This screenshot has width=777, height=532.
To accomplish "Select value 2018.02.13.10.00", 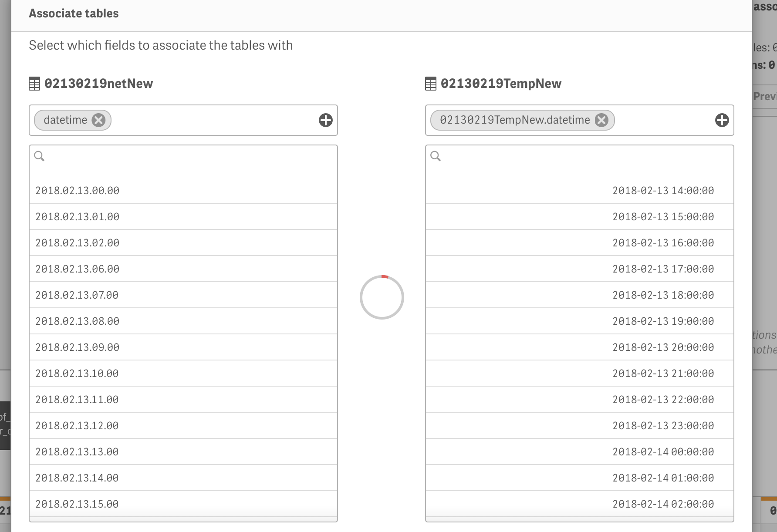I will 183,374.
